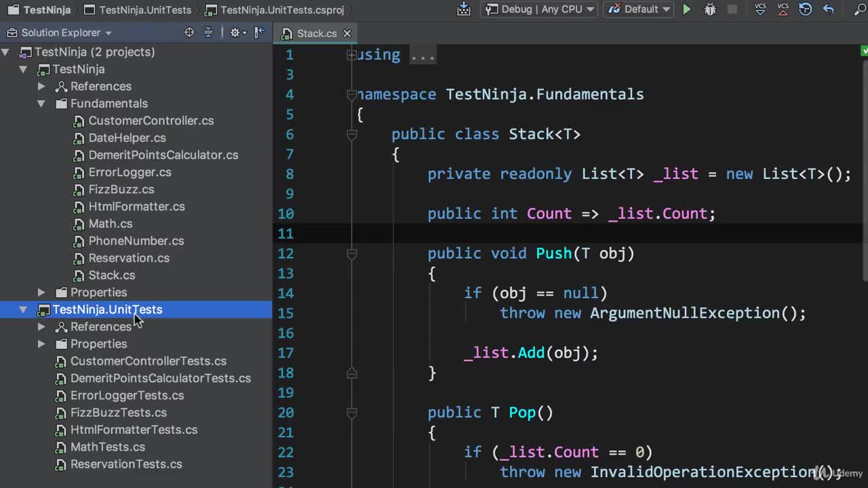868x488 pixels.
Task: Click line number 11 in the gutter
Action: tap(286, 234)
